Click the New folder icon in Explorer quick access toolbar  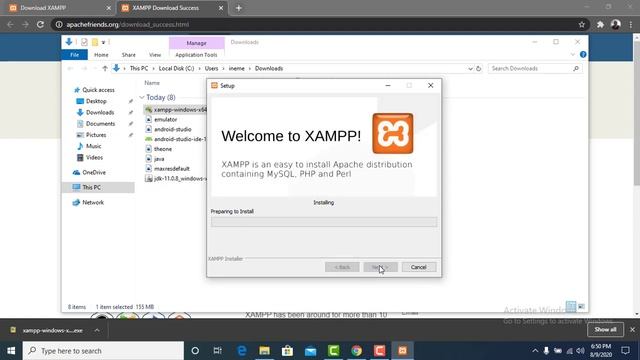pos(95,42)
